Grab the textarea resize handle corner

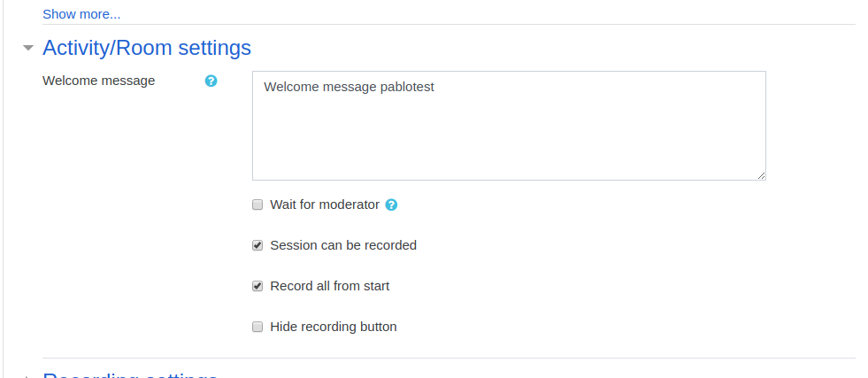pos(761,175)
